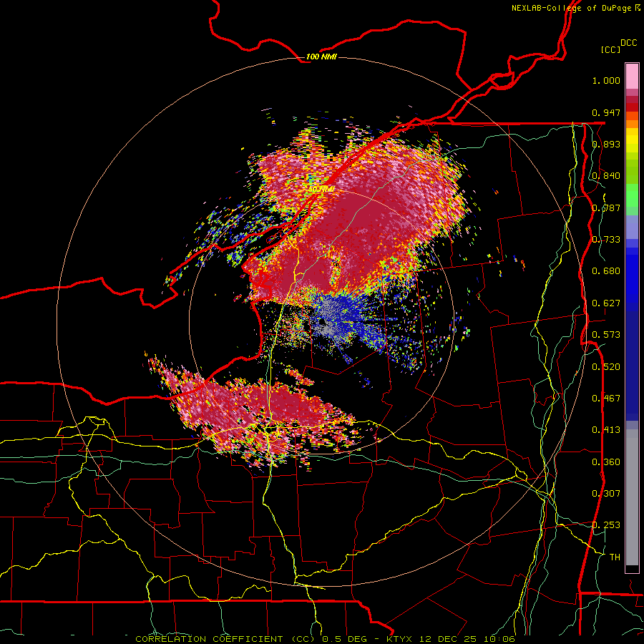Click the 0.413 scale value
The width and height of the screenshot is (644, 644).
coord(606,430)
